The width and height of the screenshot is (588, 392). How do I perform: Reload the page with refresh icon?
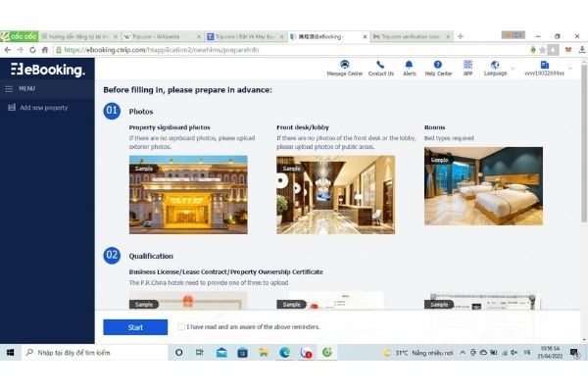tap(32, 50)
